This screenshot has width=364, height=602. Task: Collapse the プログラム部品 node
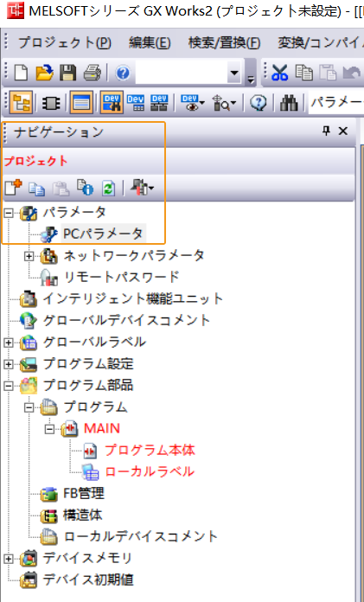[x=9, y=386]
